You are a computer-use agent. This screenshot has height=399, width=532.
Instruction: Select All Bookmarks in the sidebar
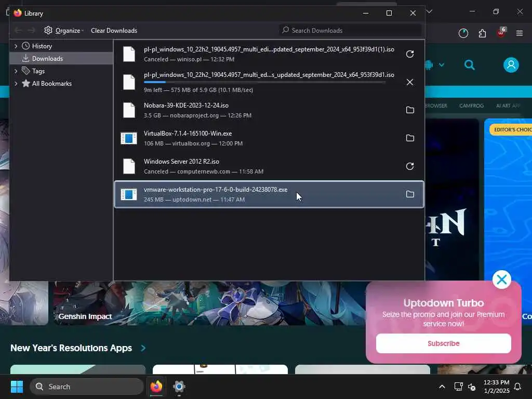pos(51,84)
